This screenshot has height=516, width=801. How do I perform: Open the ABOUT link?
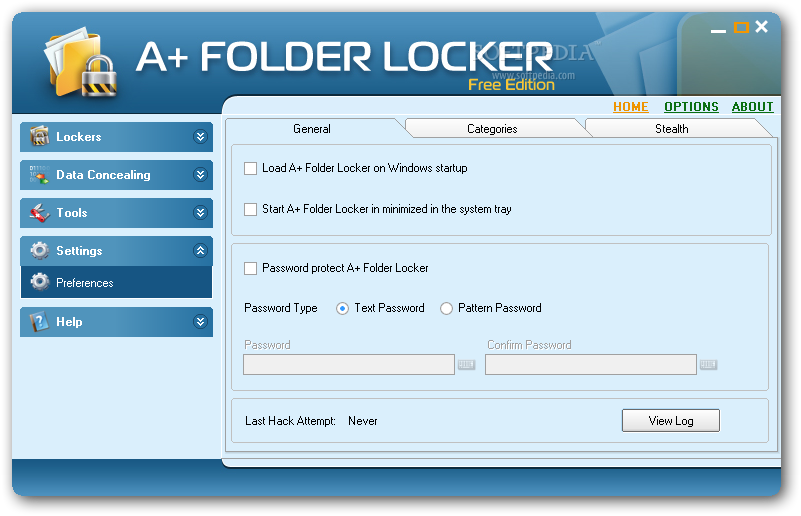[752, 107]
